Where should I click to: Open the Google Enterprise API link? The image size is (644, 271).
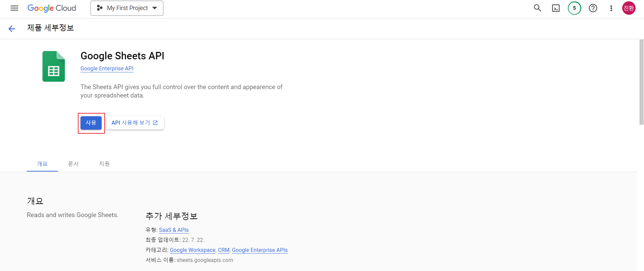(x=107, y=68)
